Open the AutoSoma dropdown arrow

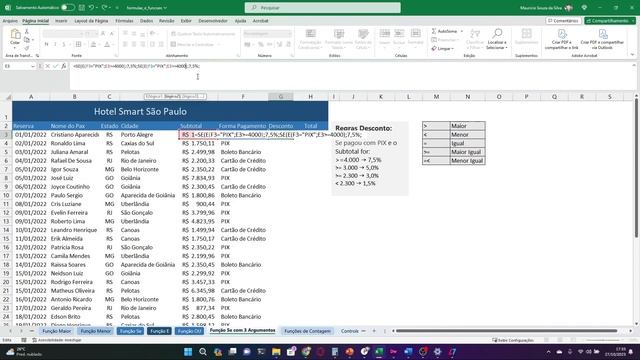(x=462, y=31)
